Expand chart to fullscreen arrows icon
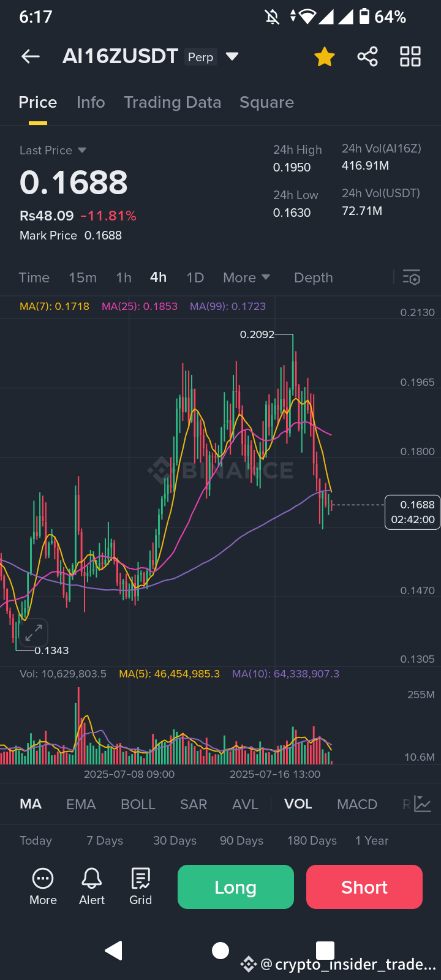This screenshot has width=441, height=980. point(34,632)
